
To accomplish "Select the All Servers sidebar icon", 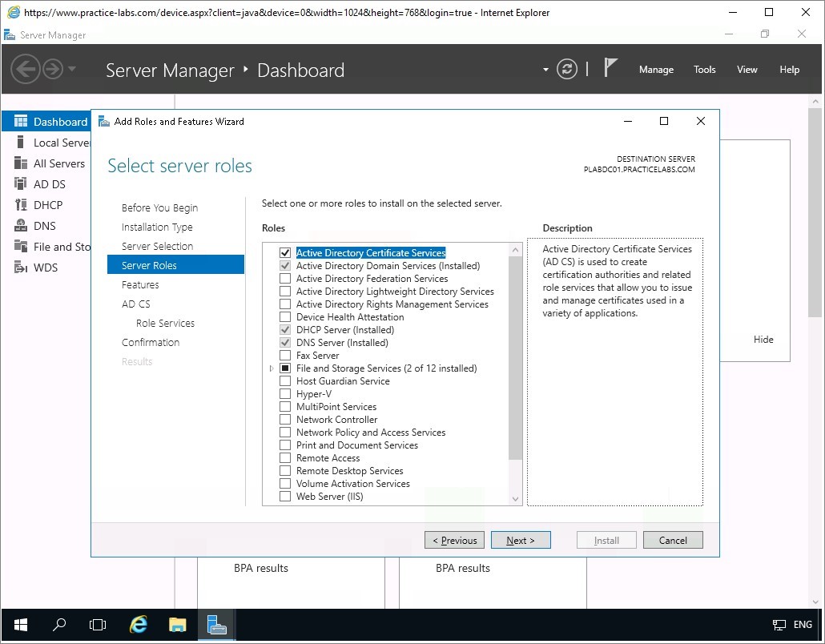I will pyautogui.click(x=21, y=163).
